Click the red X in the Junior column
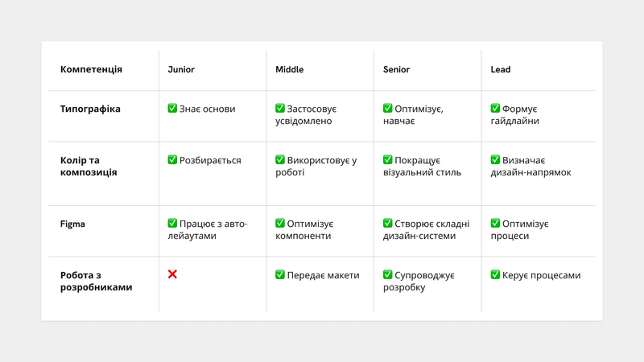 (172, 274)
